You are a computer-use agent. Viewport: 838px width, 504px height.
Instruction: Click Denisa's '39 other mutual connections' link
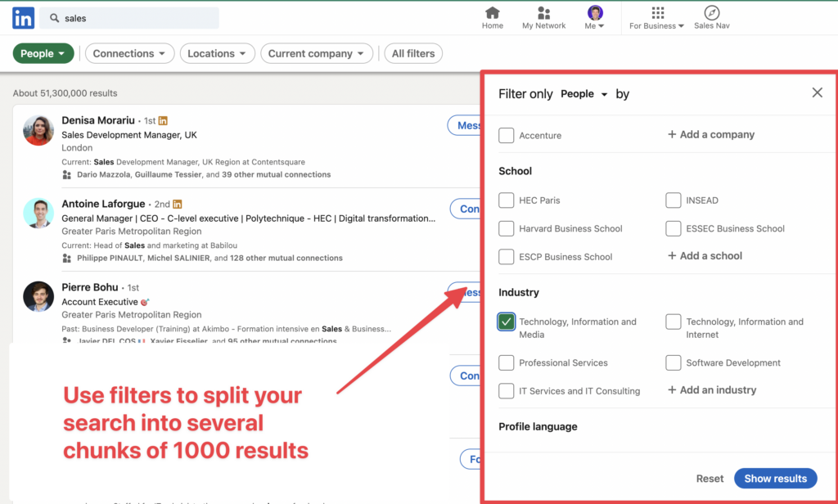point(277,175)
